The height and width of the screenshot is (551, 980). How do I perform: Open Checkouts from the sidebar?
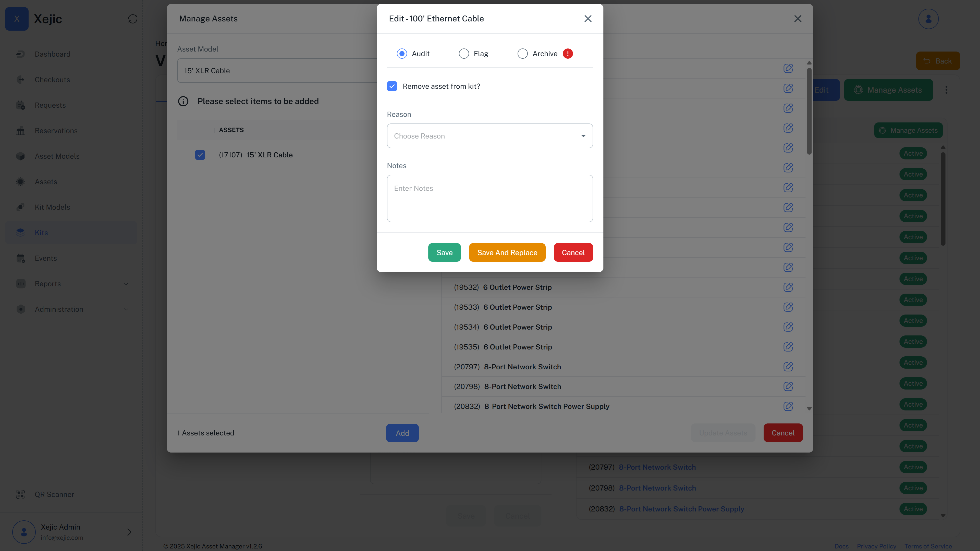(71, 80)
